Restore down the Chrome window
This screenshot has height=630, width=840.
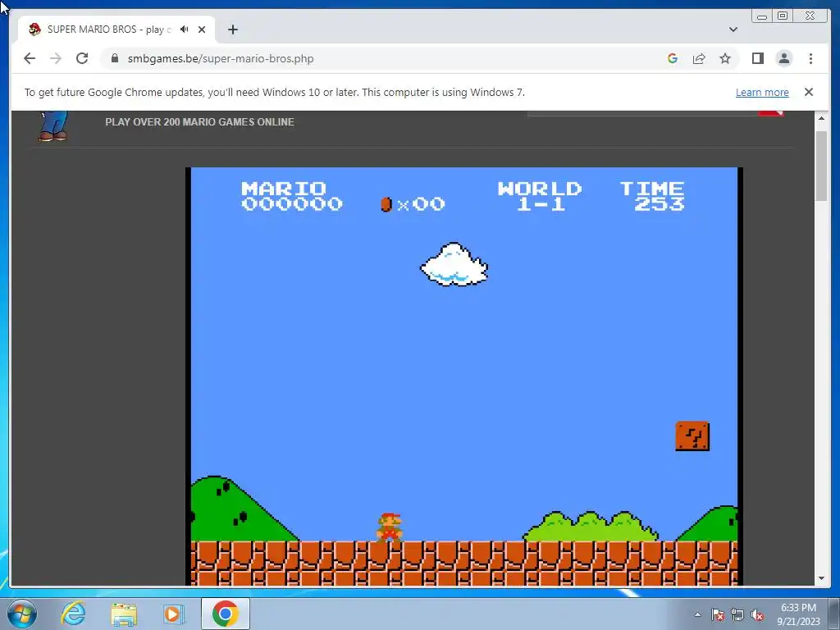click(x=783, y=16)
